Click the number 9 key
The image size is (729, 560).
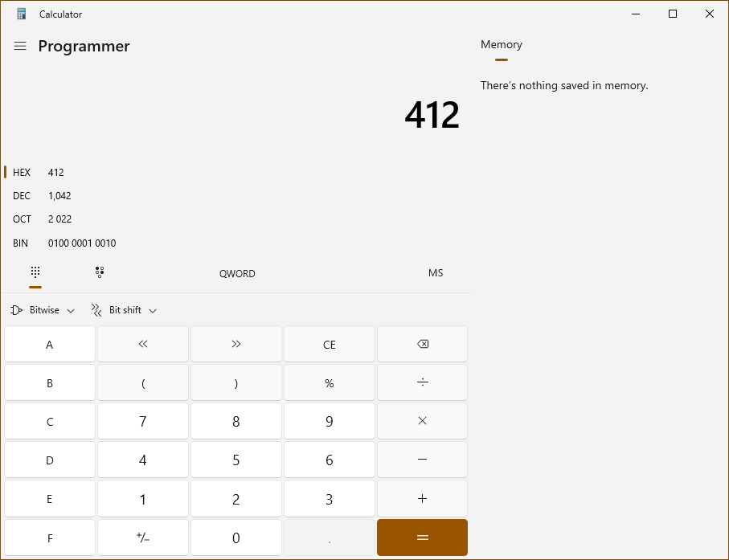click(330, 421)
